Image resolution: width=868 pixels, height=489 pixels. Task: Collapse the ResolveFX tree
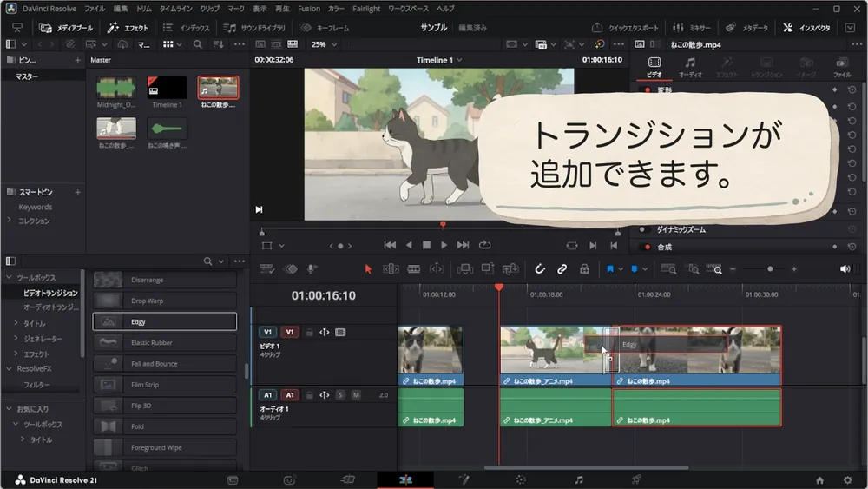(x=9, y=368)
